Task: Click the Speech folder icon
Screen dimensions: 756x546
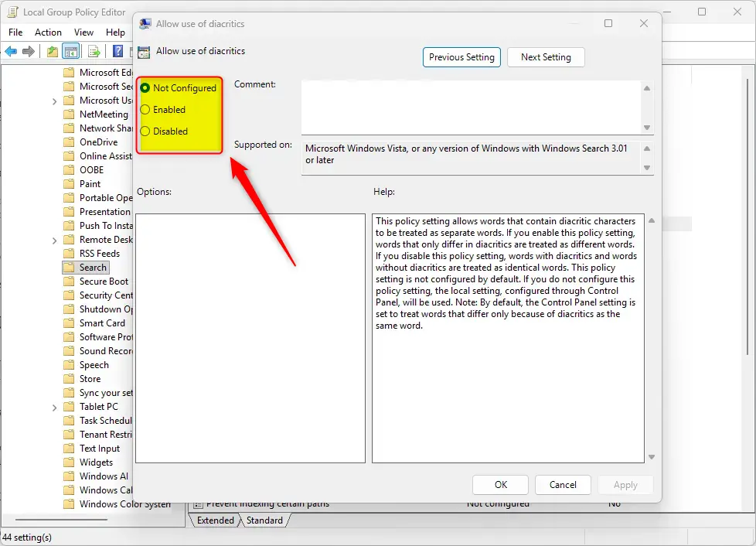Action: point(70,365)
